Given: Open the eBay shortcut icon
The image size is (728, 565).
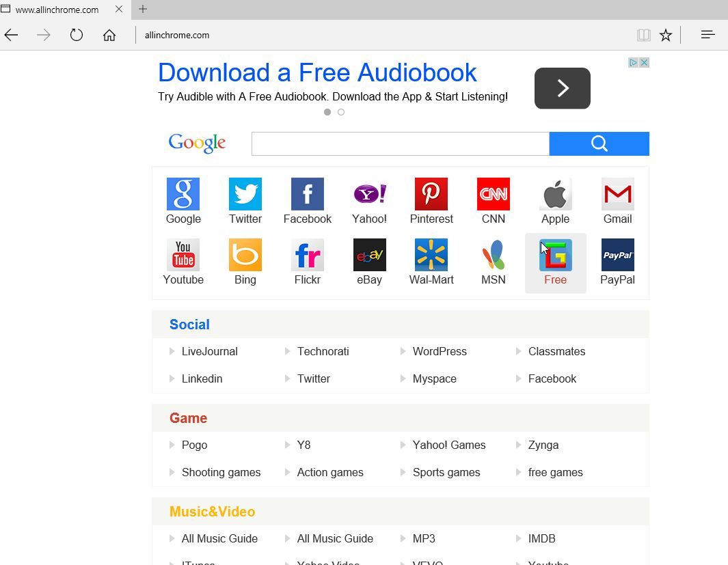Looking at the screenshot, I should point(368,254).
